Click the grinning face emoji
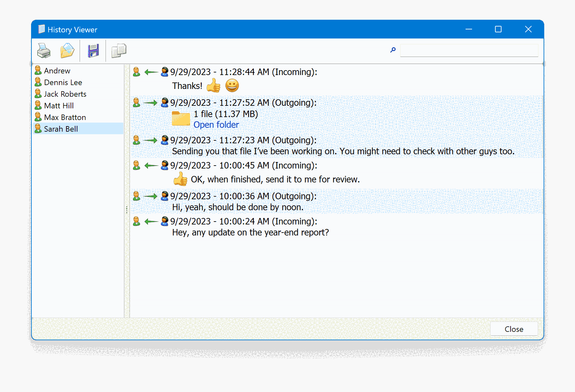 (232, 86)
